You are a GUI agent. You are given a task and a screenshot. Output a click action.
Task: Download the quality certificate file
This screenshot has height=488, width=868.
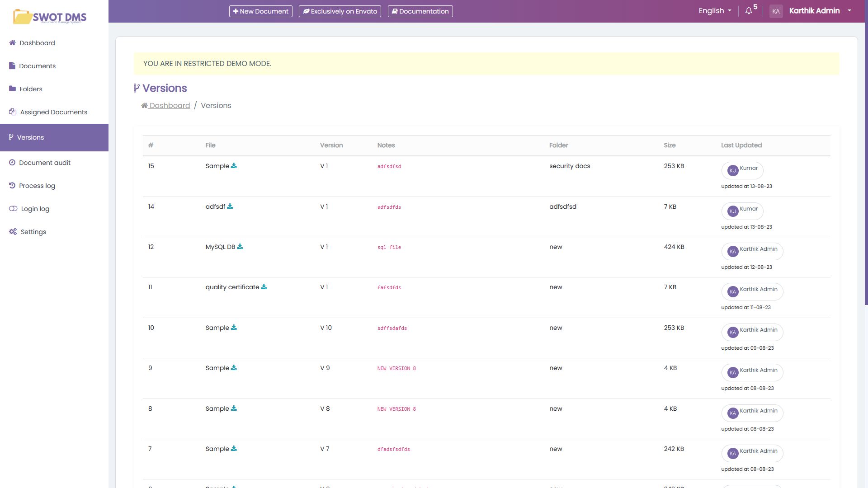pos(264,287)
